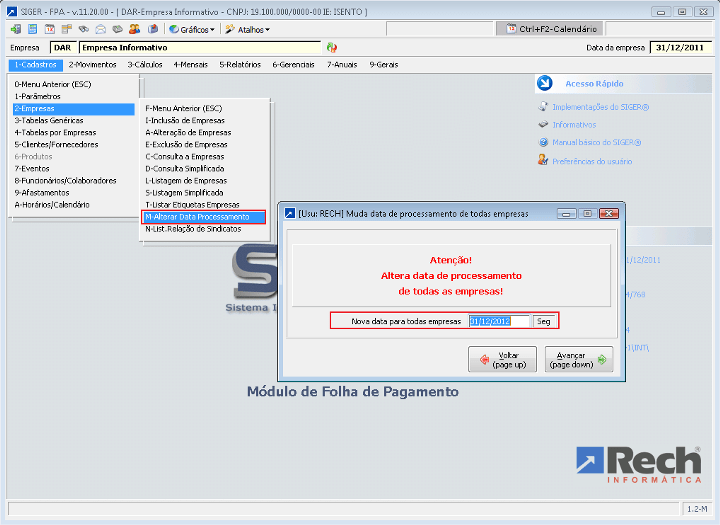
Task: Select A-Alteração de Empresas
Action: coord(204,132)
